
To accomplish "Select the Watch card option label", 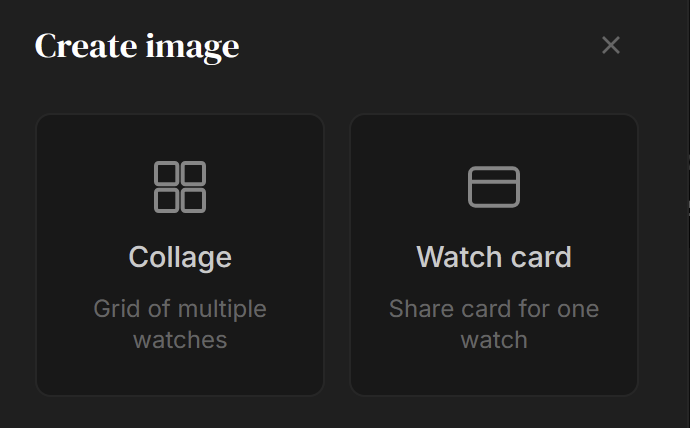I will coord(494,257).
